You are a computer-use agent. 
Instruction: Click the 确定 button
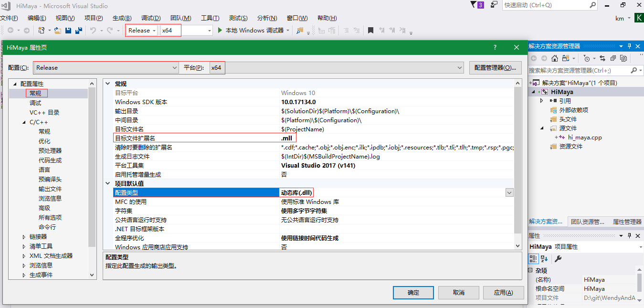[413, 292]
